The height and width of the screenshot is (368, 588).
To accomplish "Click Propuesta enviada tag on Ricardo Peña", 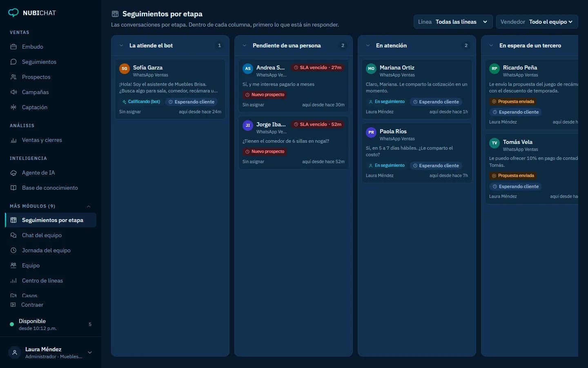I will 513,101.
